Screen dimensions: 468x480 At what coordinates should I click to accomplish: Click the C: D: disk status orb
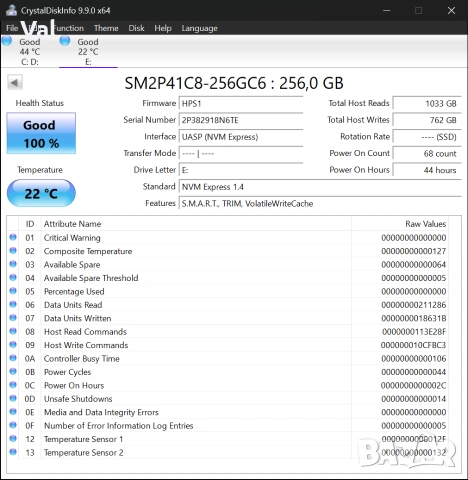click(x=7, y=41)
